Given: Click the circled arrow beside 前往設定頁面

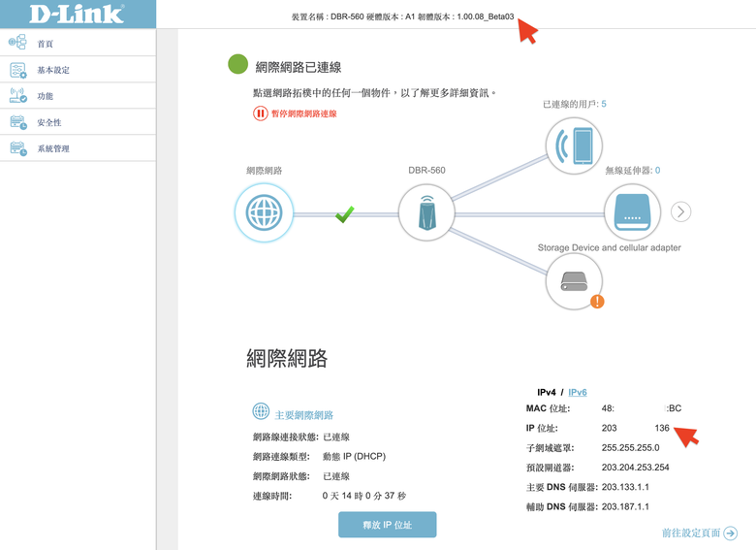Looking at the screenshot, I should tap(731, 534).
